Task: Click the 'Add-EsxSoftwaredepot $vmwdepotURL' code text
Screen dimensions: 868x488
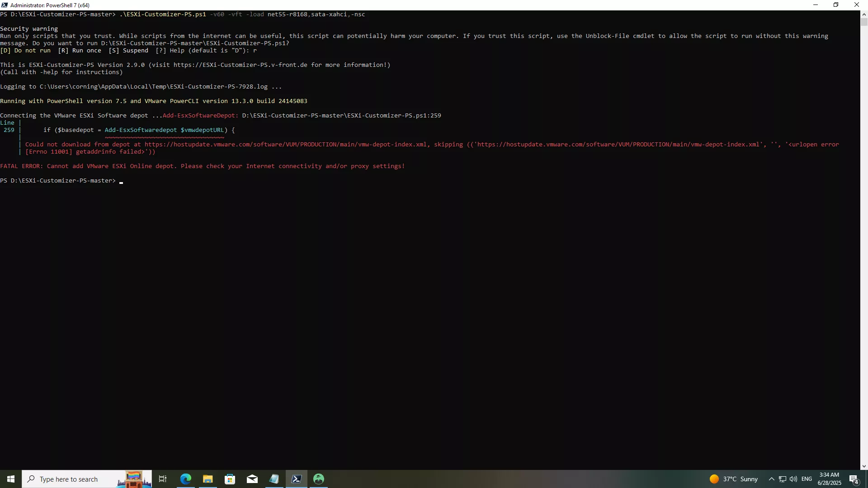Action: point(165,130)
